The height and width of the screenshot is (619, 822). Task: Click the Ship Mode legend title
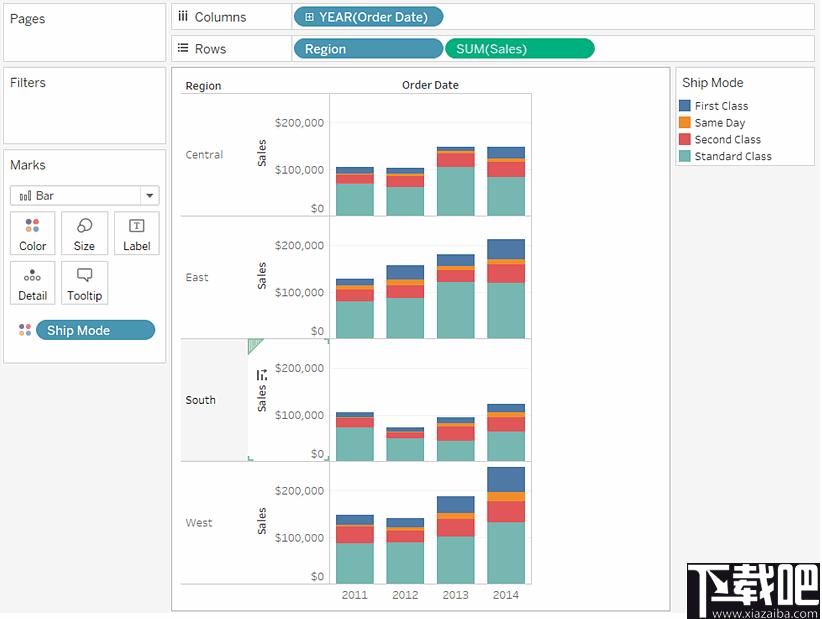coord(712,82)
